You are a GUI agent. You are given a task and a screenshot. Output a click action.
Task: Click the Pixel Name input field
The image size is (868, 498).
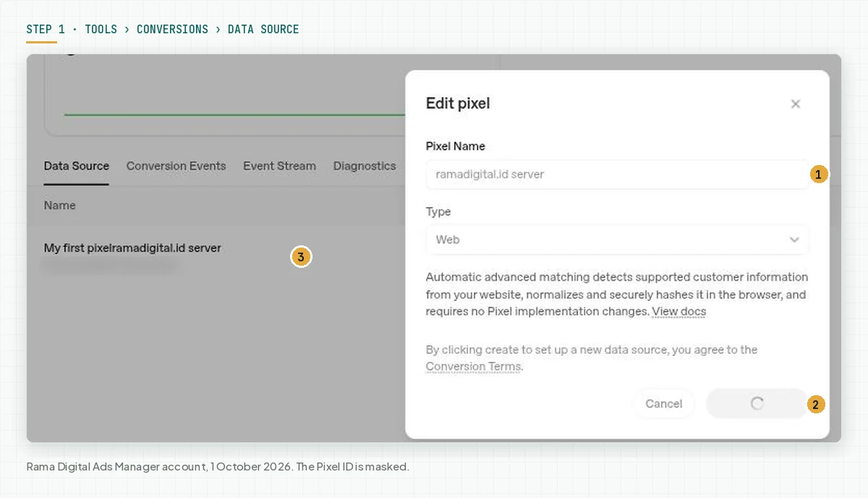[x=617, y=174]
